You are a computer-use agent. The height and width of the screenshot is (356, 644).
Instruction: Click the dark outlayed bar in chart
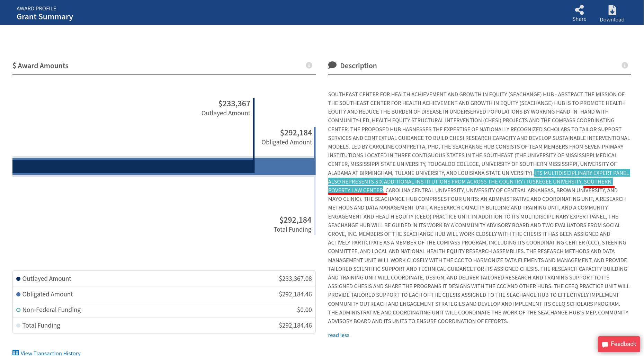(x=133, y=167)
